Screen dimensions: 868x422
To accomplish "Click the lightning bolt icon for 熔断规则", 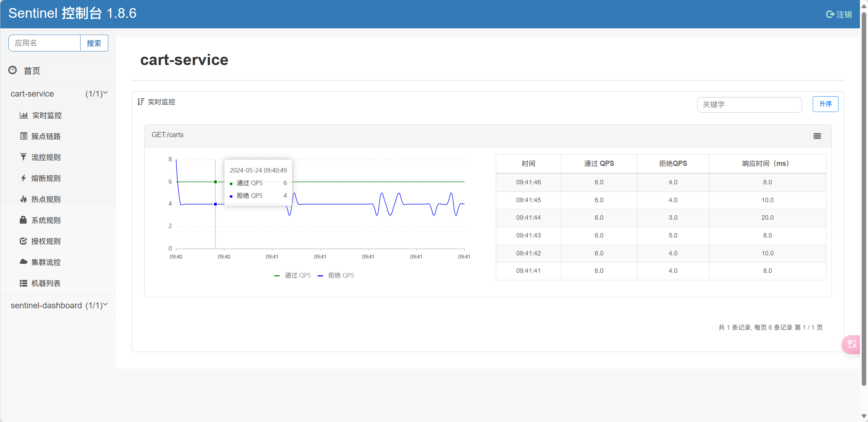I will [23, 178].
